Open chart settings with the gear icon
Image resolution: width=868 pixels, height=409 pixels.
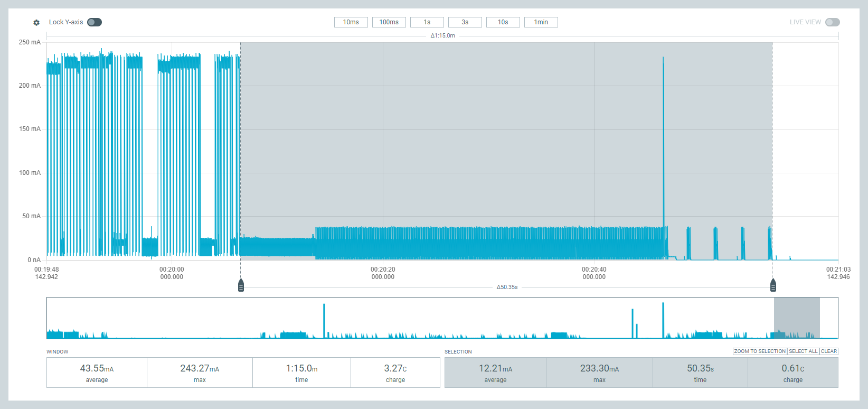[x=36, y=23]
